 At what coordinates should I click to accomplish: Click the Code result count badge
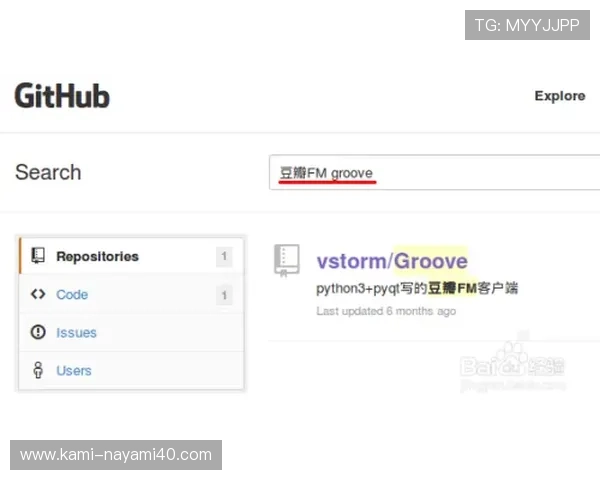click(224, 295)
